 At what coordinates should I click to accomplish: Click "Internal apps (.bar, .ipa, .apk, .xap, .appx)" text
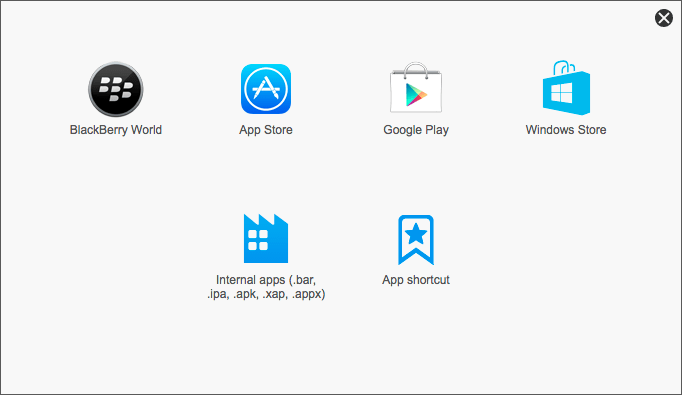pos(266,287)
